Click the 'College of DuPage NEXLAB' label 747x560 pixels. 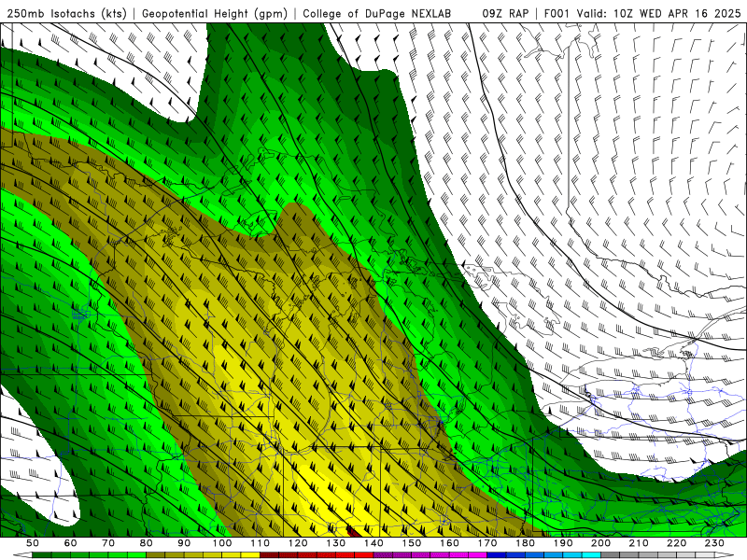pos(377,13)
